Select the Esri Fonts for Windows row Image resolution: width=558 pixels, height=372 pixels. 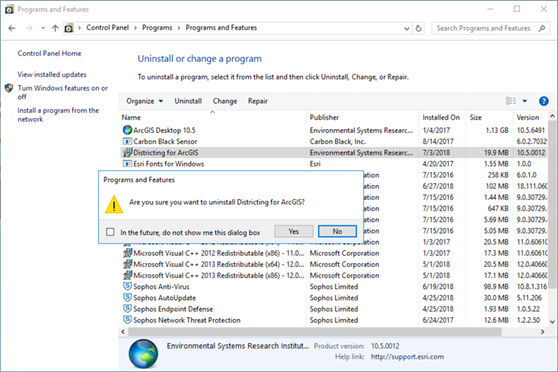(334, 164)
